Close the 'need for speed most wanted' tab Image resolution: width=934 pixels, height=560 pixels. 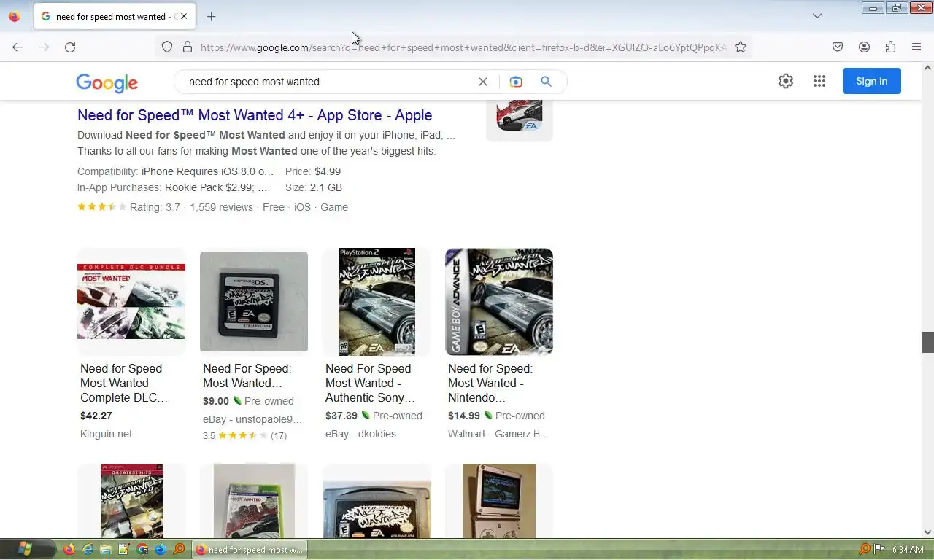tap(183, 16)
